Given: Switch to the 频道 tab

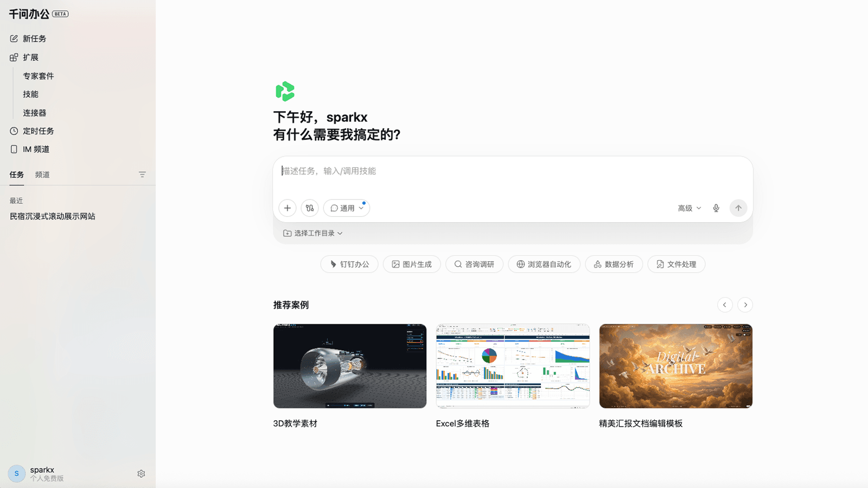Looking at the screenshot, I should tap(42, 175).
